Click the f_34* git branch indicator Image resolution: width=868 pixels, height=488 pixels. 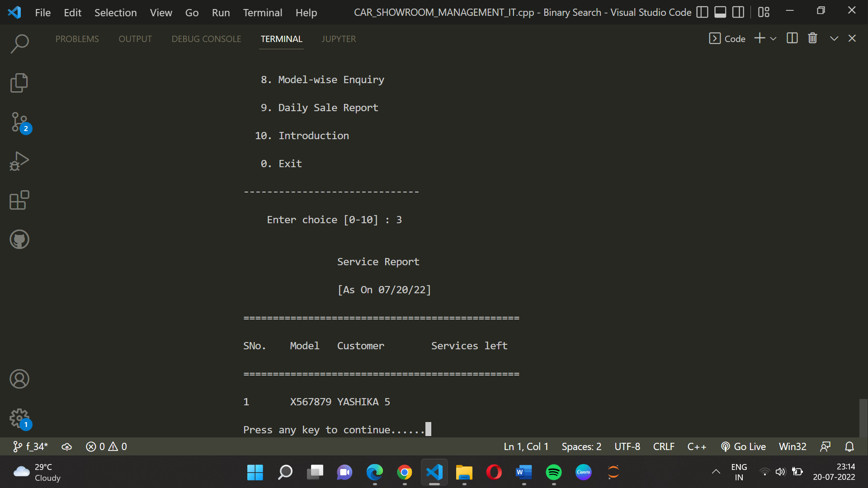pos(31,446)
